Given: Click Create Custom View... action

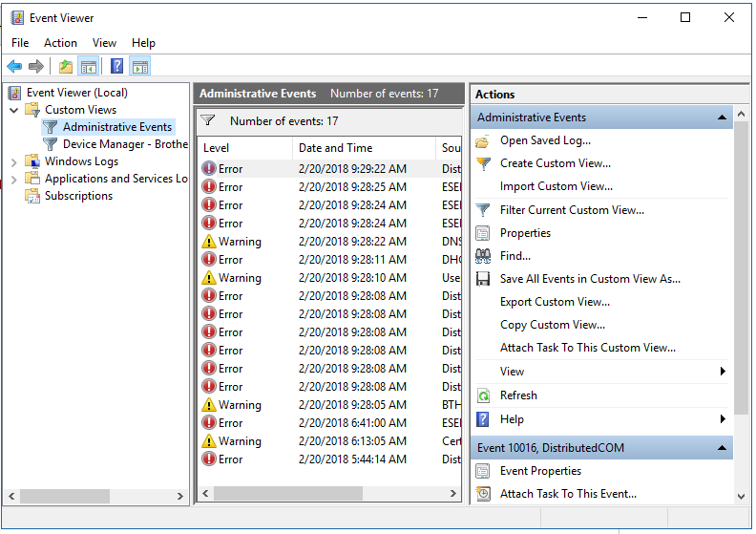Looking at the screenshot, I should pos(556,163).
